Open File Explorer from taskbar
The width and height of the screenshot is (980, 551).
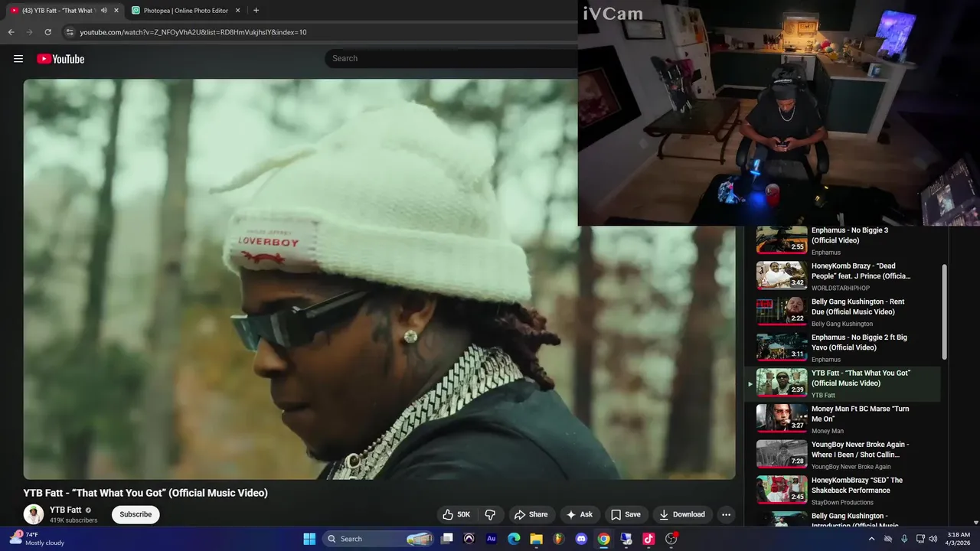(536, 539)
